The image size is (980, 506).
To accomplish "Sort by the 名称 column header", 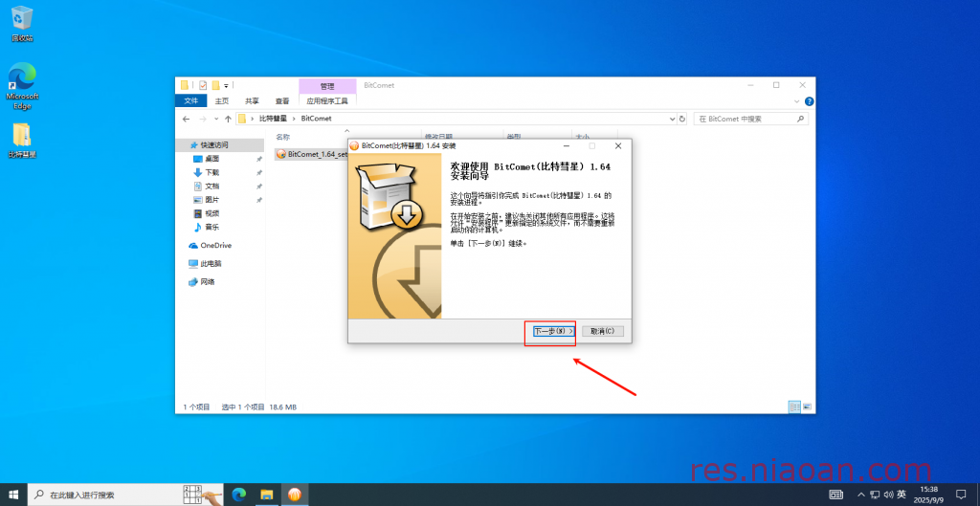I will 283,137.
